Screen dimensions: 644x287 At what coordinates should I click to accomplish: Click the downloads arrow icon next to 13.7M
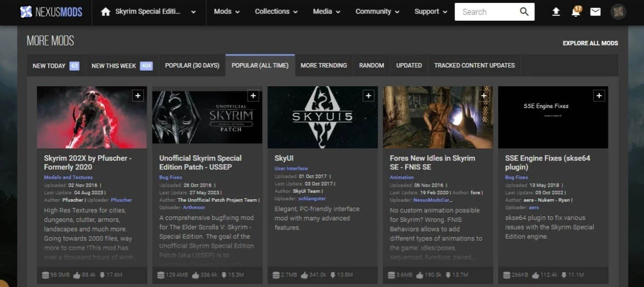tap(448, 275)
